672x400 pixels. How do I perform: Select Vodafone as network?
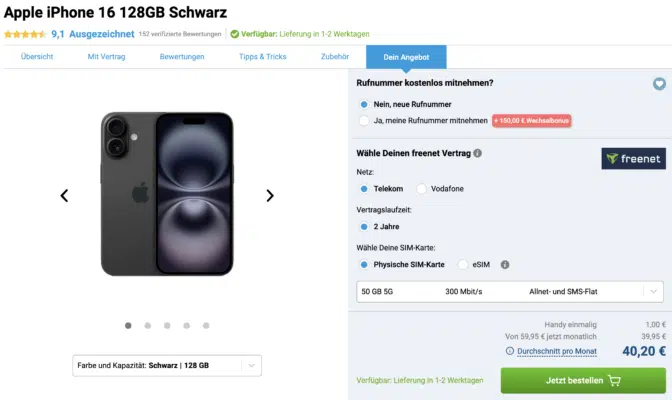(x=422, y=188)
